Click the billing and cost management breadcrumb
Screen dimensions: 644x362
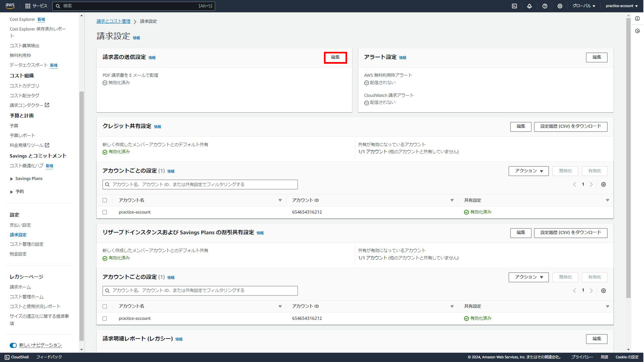(x=113, y=21)
